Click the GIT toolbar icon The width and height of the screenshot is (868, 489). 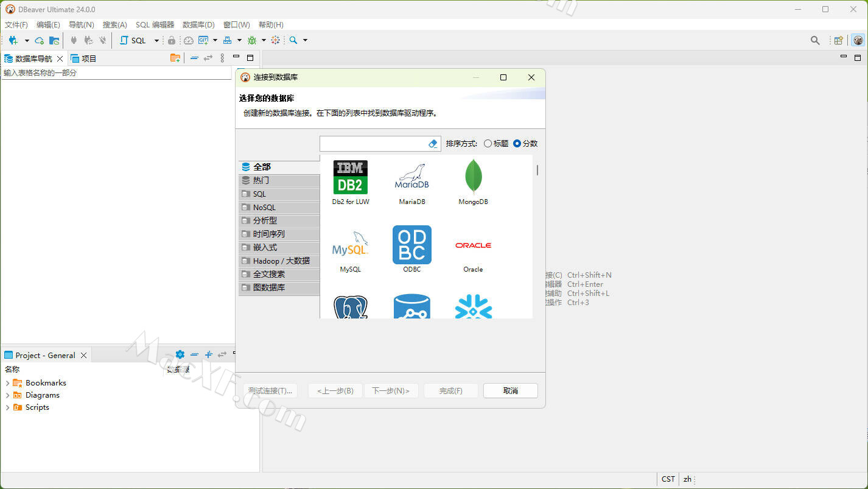[x=203, y=40]
